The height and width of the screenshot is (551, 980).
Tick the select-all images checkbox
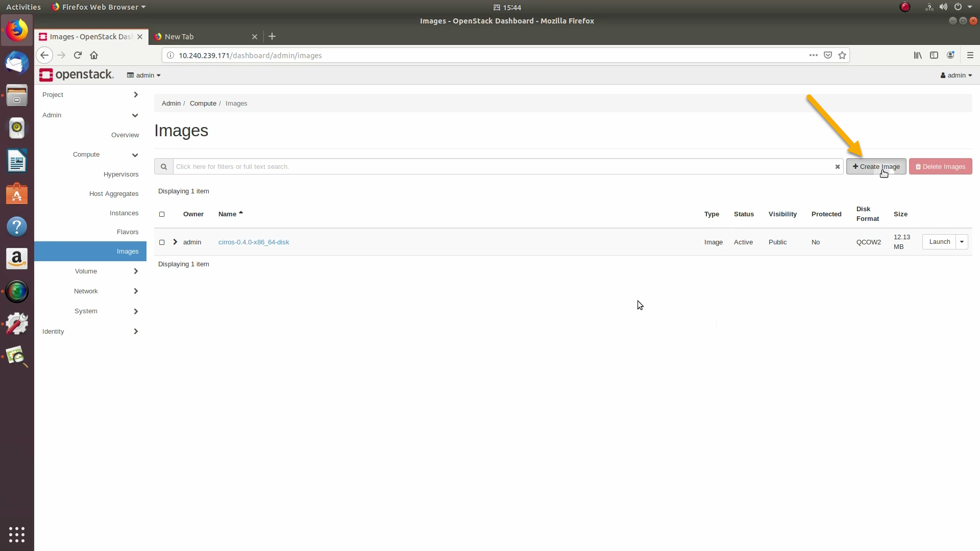coord(162,214)
